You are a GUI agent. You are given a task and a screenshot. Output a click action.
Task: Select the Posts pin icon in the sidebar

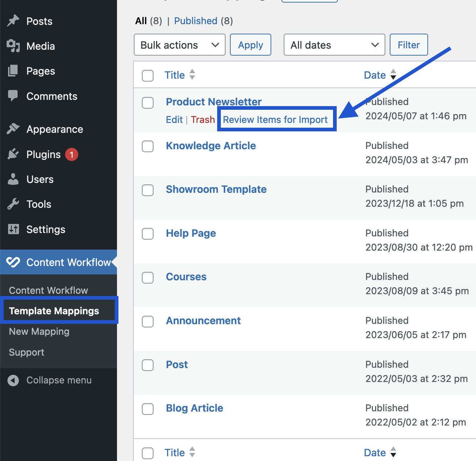[x=13, y=21]
